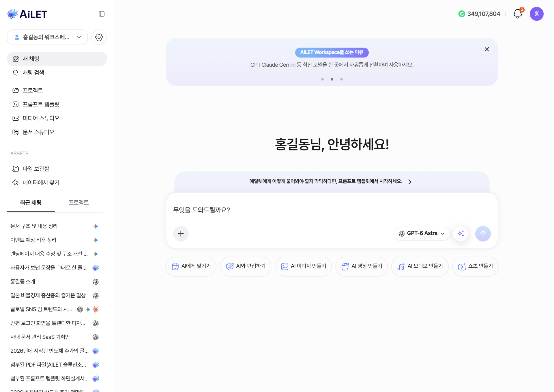Open 프롬프트 템플릿 in sidebar
Screen dimensions: 554x392
[57, 104]
